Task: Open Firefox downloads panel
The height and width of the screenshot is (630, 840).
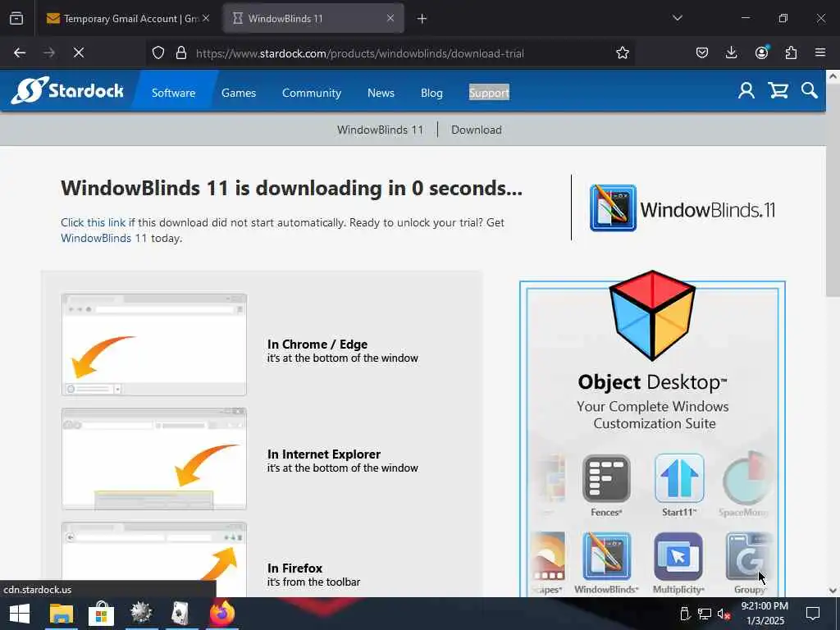Action: coord(731,52)
